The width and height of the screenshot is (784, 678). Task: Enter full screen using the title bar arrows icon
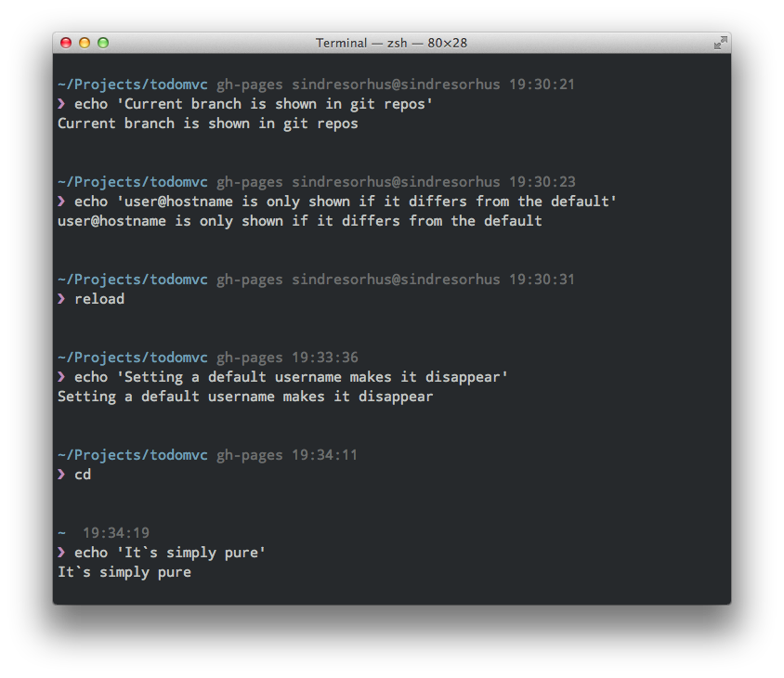coord(720,43)
